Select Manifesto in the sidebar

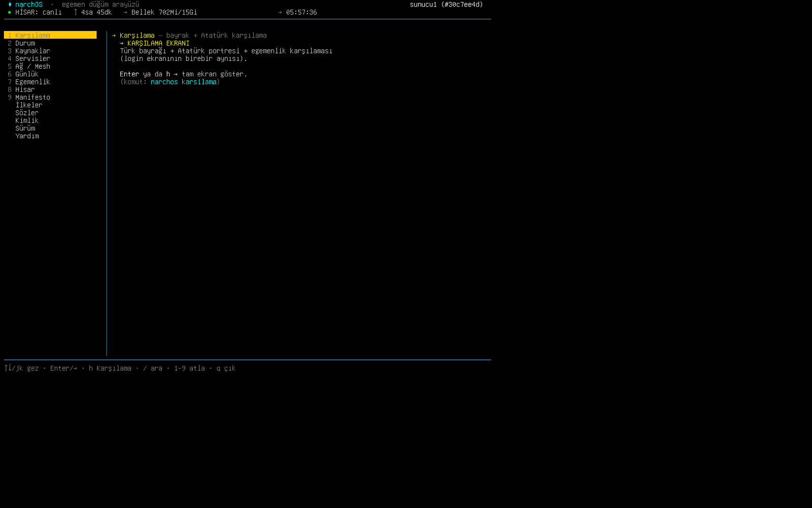point(32,97)
